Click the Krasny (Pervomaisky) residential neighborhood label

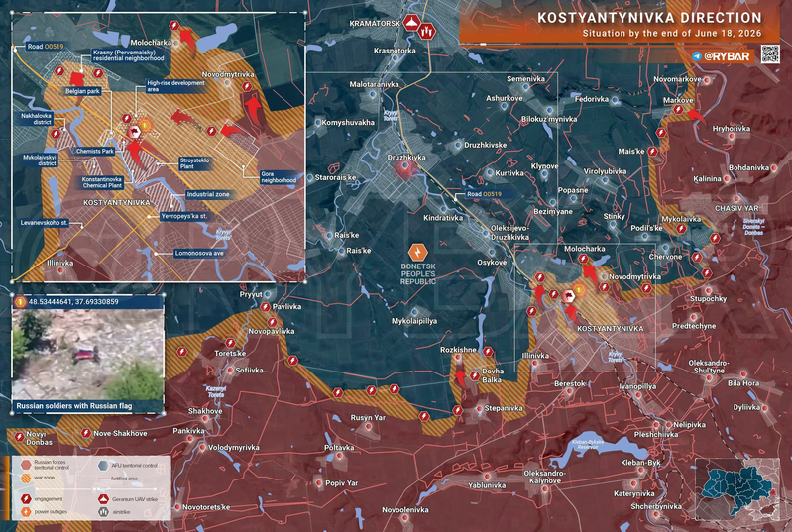[x=128, y=55]
